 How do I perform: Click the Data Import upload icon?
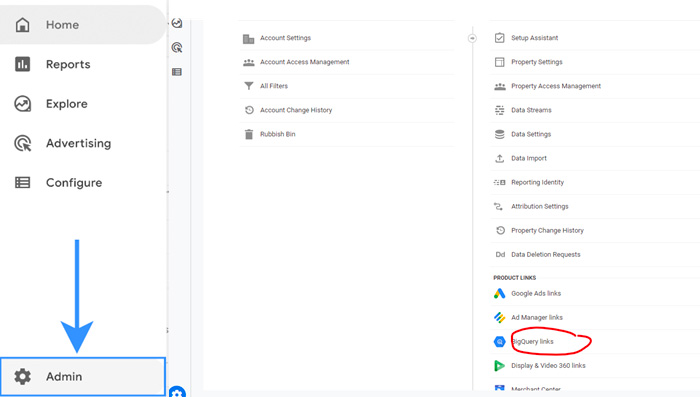click(500, 158)
